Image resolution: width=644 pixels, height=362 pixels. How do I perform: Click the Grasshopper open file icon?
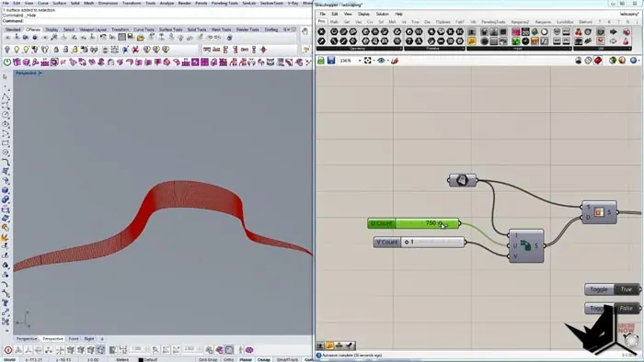[321, 61]
